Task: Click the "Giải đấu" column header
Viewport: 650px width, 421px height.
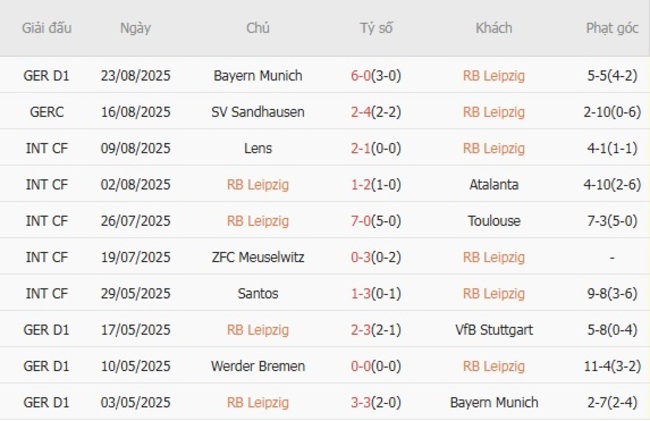Action: [x=47, y=28]
